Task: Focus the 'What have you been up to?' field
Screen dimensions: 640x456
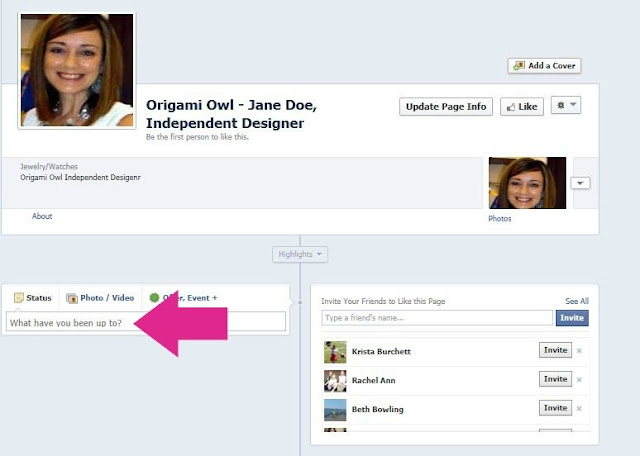Action: tap(146, 322)
